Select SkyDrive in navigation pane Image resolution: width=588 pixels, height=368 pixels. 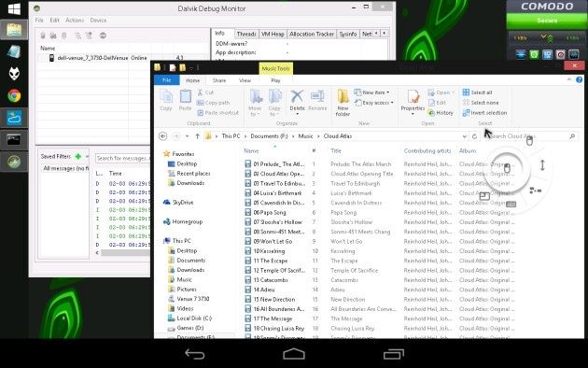[178, 202]
